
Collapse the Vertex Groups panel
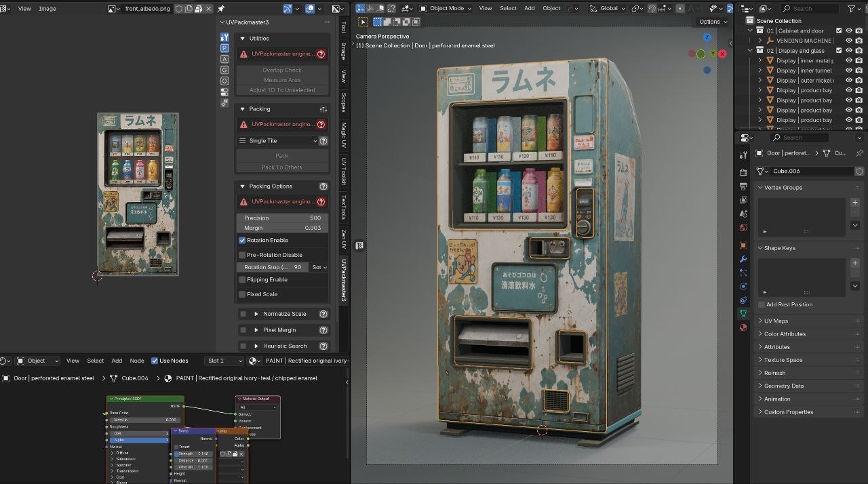point(783,187)
